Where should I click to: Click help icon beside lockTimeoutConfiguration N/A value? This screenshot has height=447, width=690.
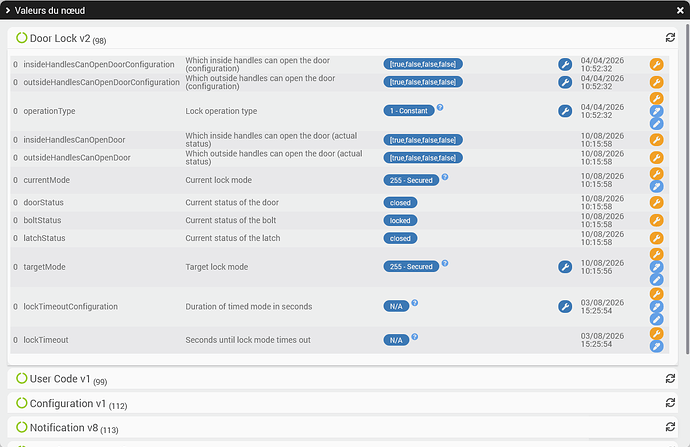pyautogui.click(x=415, y=303)
